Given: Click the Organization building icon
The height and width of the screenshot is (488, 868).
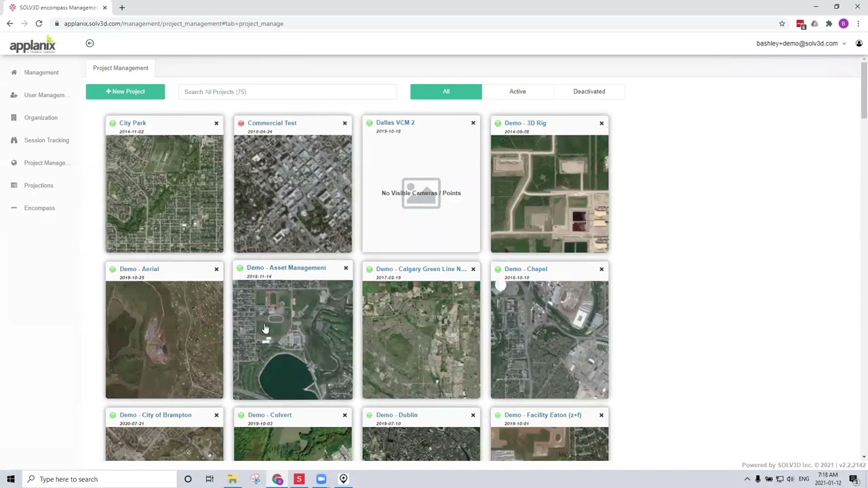Looking at the screenshot, I should tap(14, 118).
